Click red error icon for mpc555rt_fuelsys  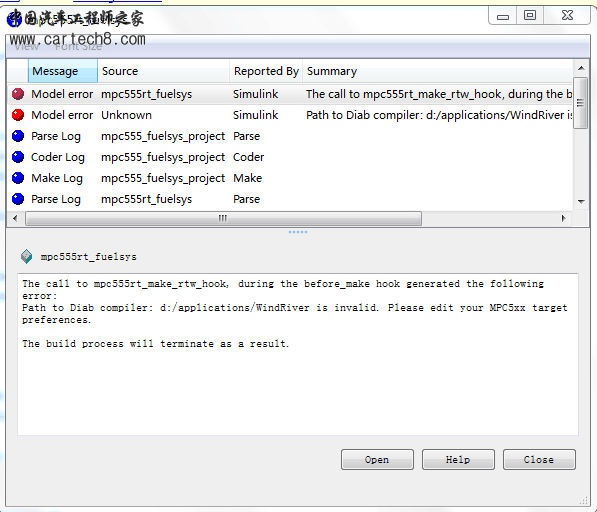(x=18, y=94)
